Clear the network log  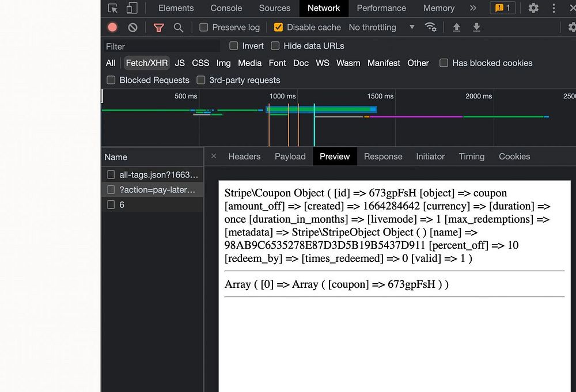[132, 27]
